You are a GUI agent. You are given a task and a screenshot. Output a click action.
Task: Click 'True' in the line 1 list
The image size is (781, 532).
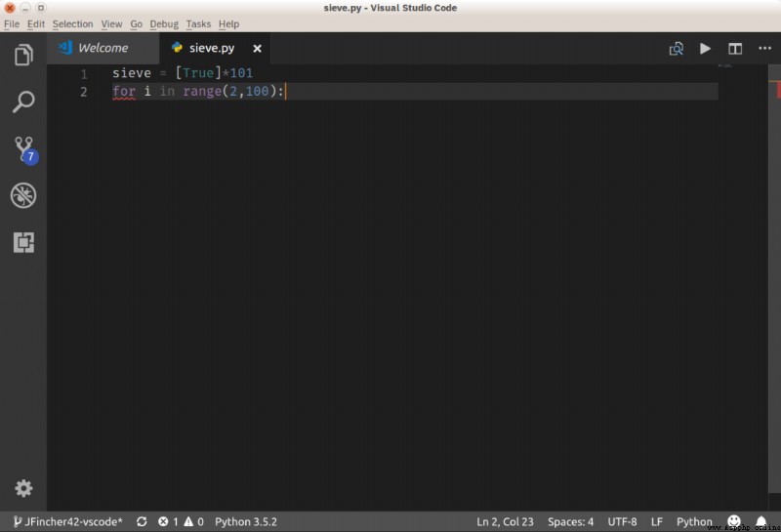point(198,73)
